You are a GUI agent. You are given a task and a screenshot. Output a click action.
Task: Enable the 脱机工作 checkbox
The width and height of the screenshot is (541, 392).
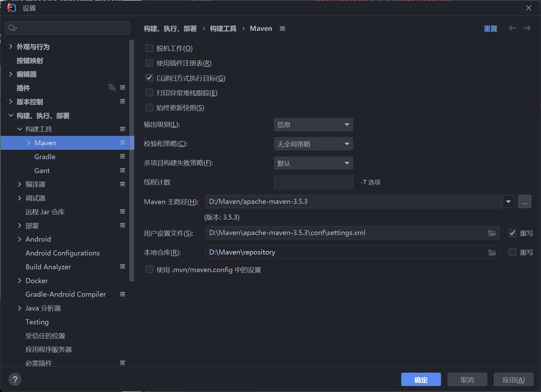(x=149, y=48)
